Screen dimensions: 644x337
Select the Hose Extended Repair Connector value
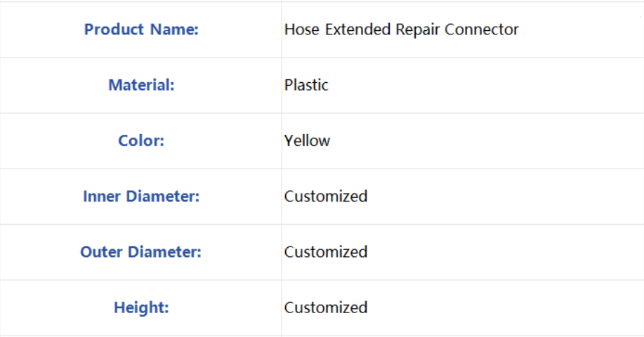pyautogui.click(x=401, y=29)
